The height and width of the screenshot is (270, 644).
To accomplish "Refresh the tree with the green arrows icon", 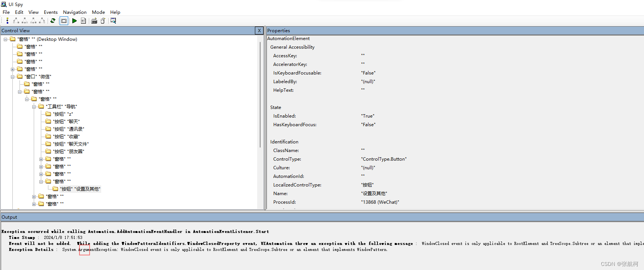I will coord(53,21).
